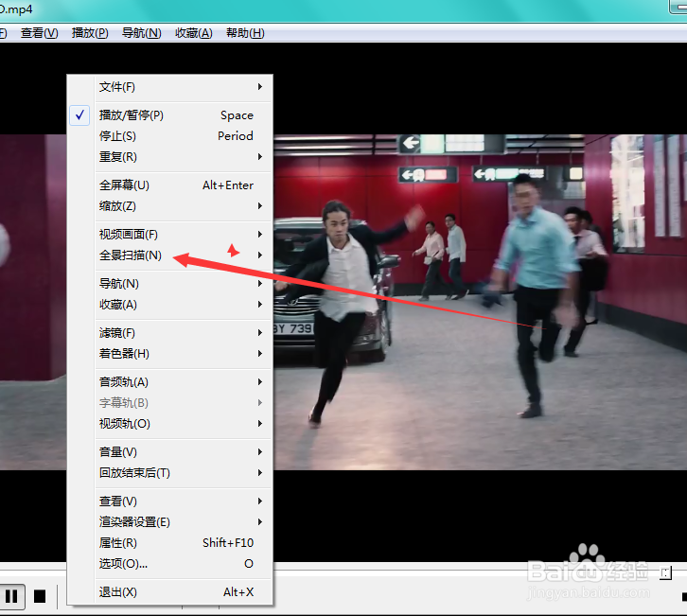Open 选项(O)... settings dialog
Image resolution: width=687 pixels, height=616 pixels.
point(170,563)
